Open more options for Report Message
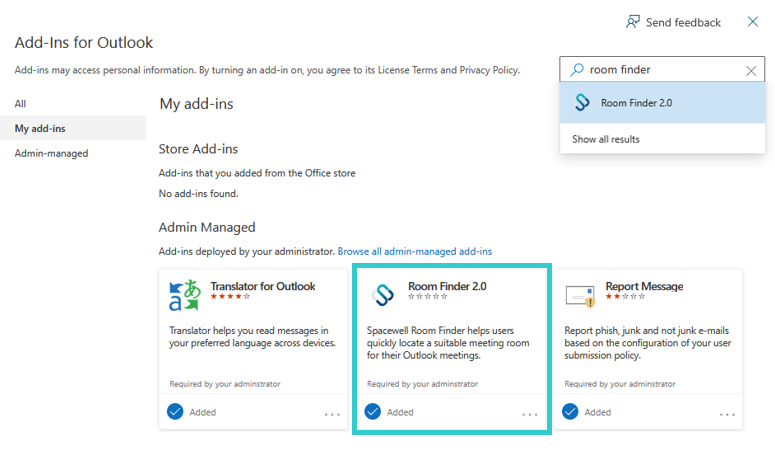775x454 pixels. pos(727,414)
